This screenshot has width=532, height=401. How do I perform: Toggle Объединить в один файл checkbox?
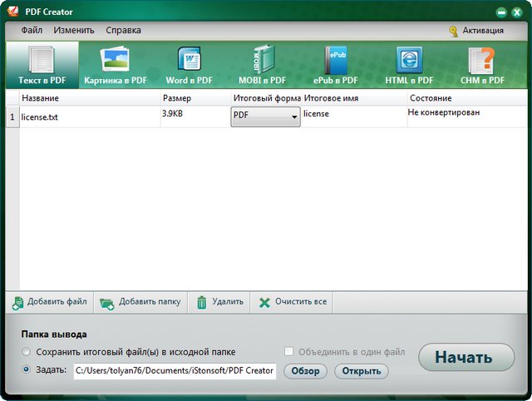289,352
